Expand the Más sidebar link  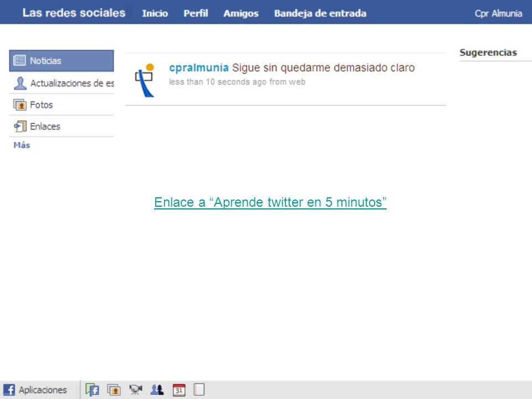coord(22,145)
